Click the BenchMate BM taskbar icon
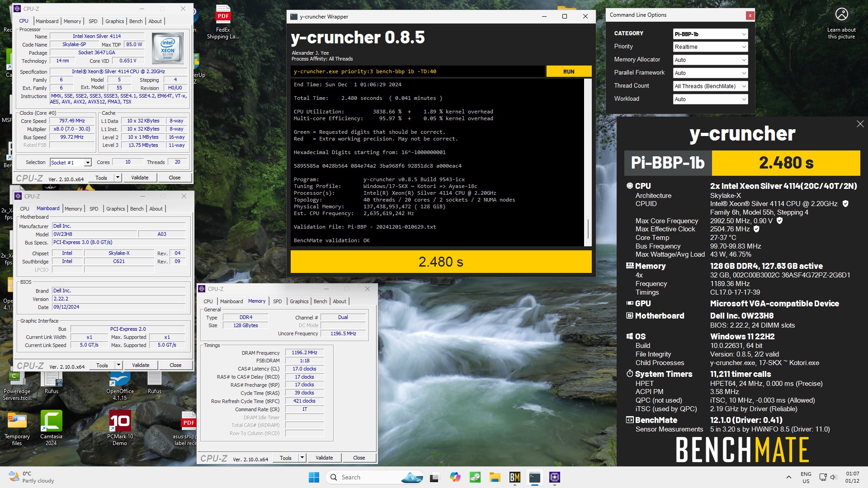 (514, 477)
